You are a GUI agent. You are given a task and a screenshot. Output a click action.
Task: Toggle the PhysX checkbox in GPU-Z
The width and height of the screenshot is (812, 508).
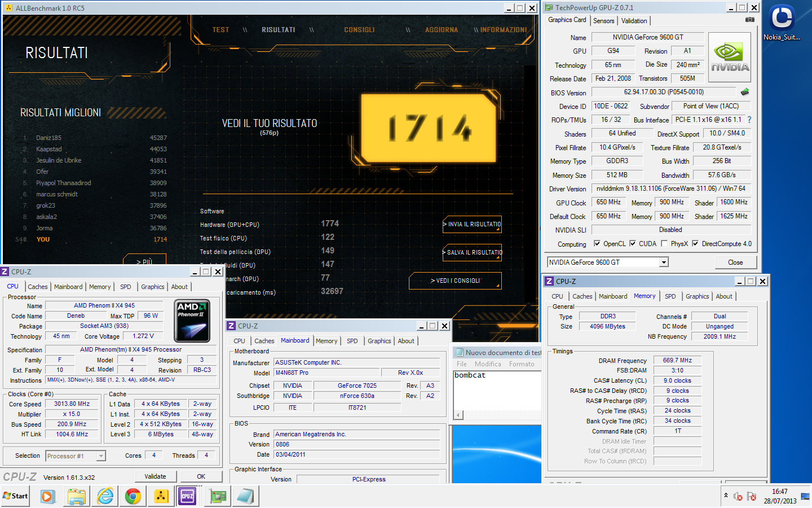click(664, 244)
